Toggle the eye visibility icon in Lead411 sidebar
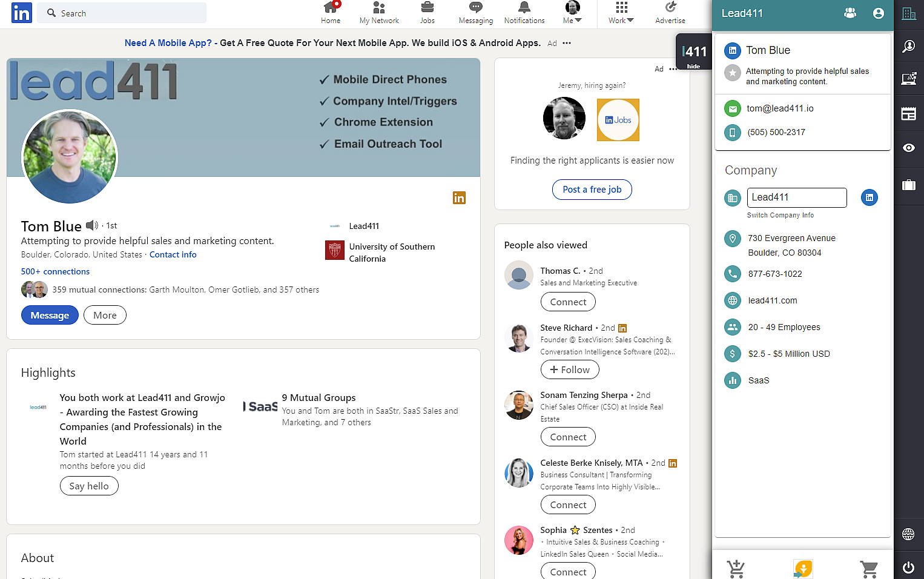Screen dimensions: 924x579 tap(909, 148)
